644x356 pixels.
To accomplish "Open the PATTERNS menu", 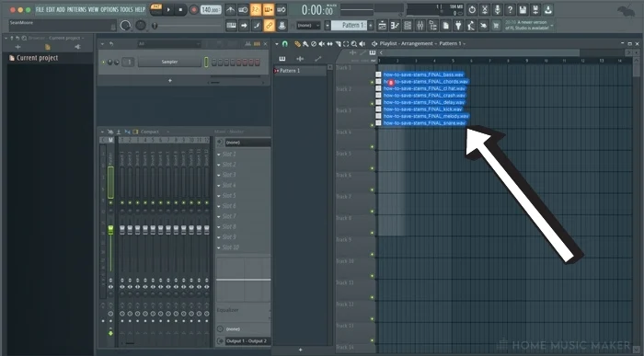I will click(76, 9).
